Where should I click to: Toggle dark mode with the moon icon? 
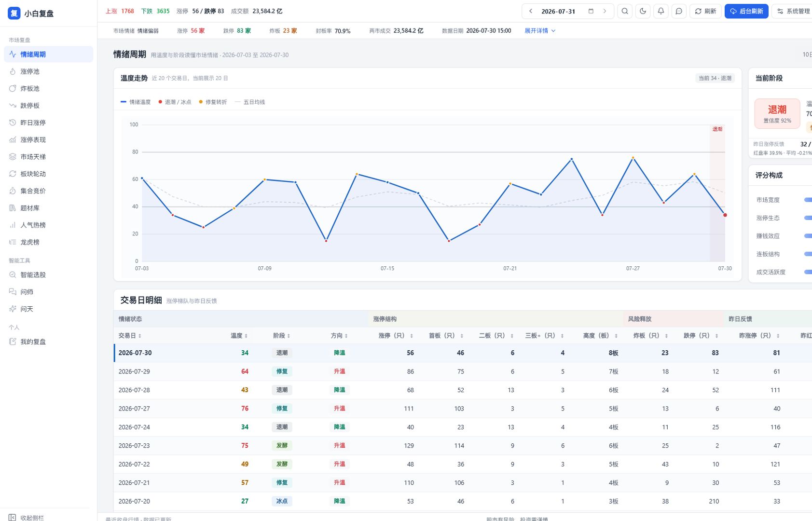pyautogui.click(x=643, y=11)
